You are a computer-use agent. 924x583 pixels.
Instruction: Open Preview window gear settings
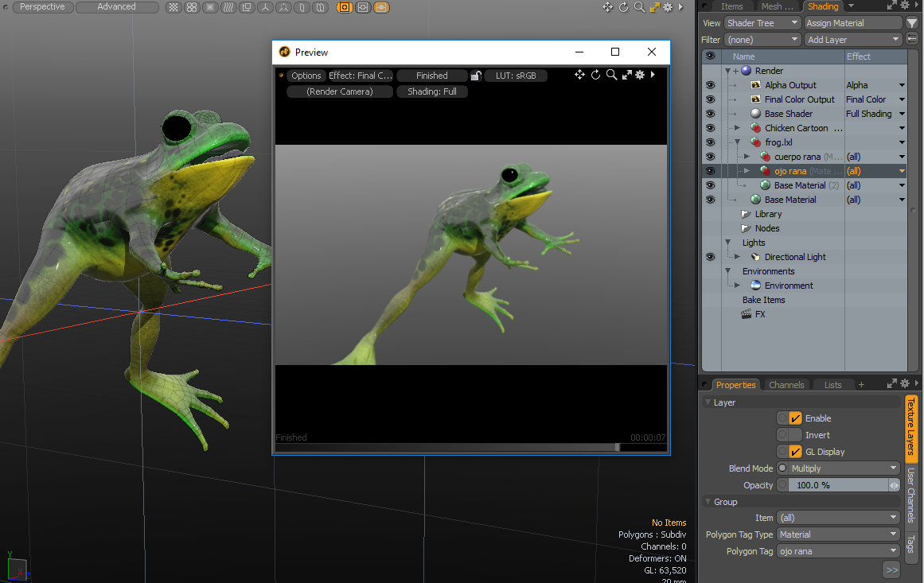click(x=639, y=75)
